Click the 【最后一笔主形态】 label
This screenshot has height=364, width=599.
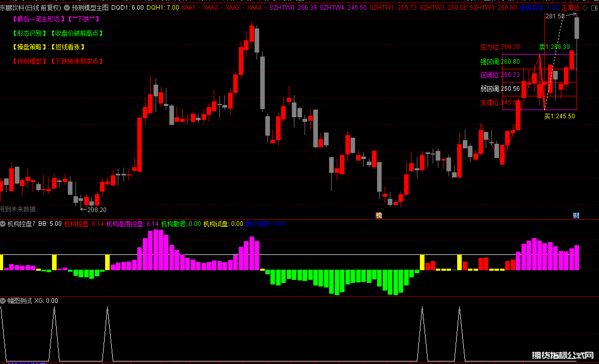click(x=39, y=19)
